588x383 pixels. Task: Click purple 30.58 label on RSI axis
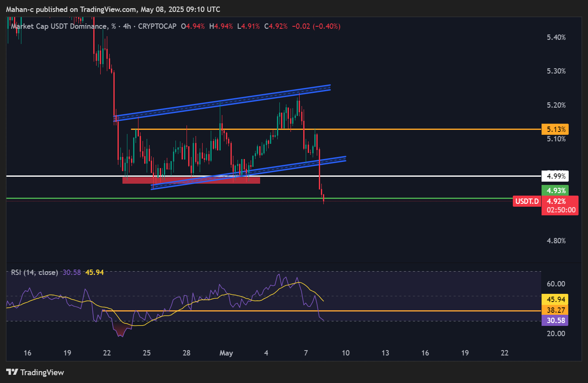coord(556,321)
